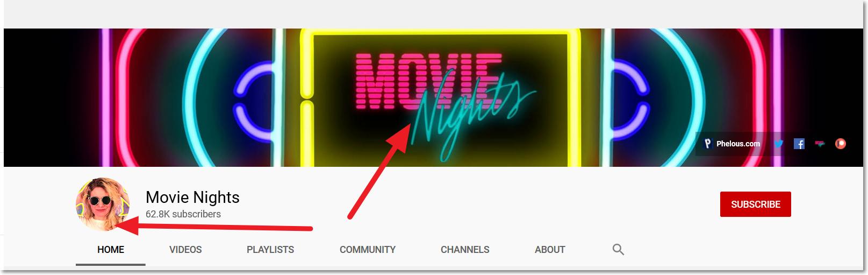Open the Phelous.com website link
The height and width of the screenshot is (275, 868).
click(738, 144)
